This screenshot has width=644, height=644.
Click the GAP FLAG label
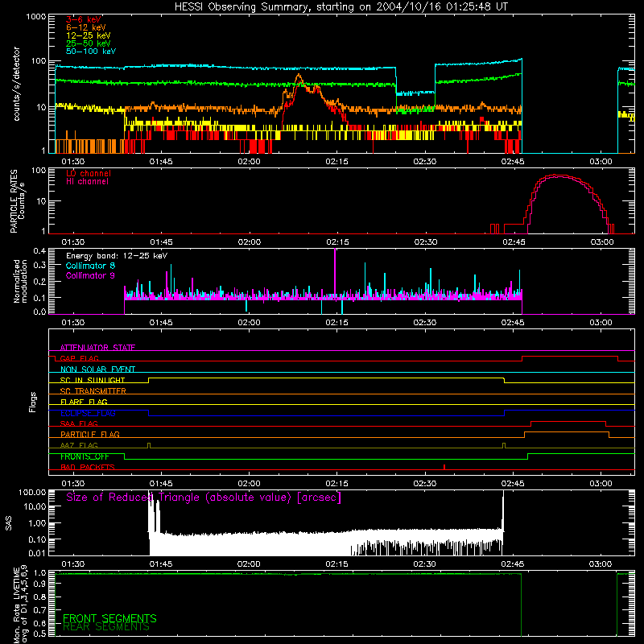[79, 358]
